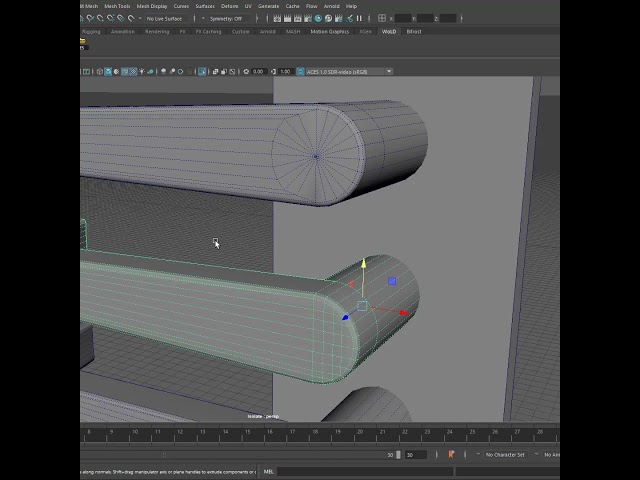Switch to the Bifrost shelf tab
The width and height of the screenshot is (640, 480).
click(414, 31)
